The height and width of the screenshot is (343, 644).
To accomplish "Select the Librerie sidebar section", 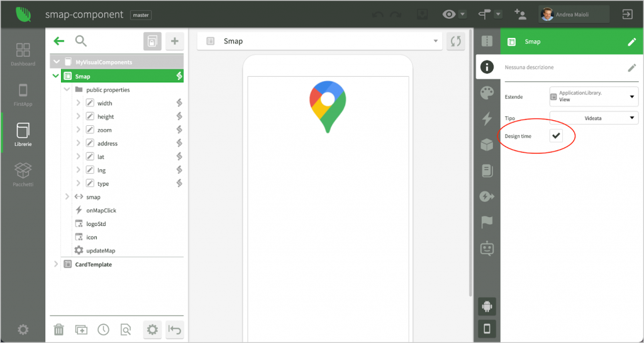I will pyautogui.click(x=23, y=135).
